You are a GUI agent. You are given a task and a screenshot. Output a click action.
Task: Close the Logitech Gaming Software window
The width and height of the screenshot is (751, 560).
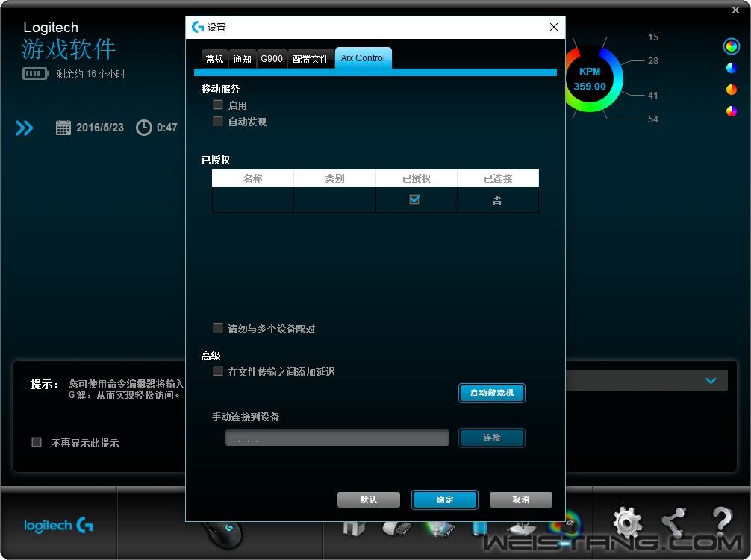735,10
